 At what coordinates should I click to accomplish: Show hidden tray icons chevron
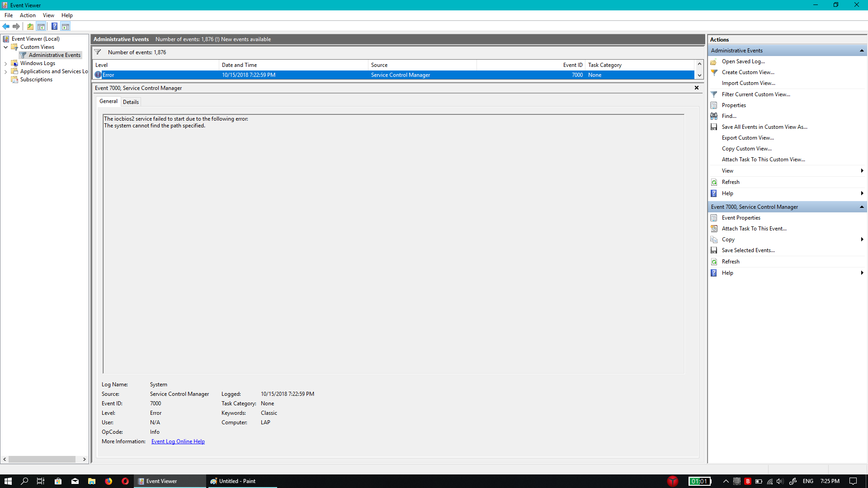[726, 481]
